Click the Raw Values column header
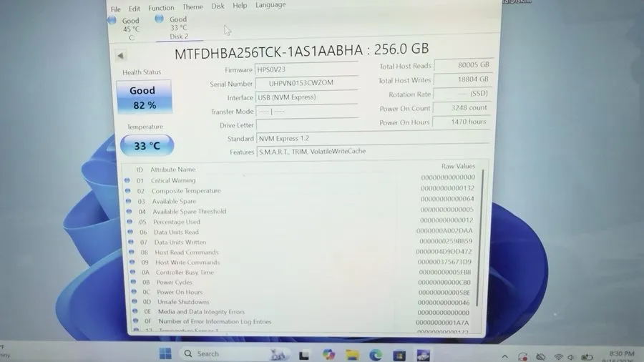This screenshot has height=362, width=644. point(458,166)
